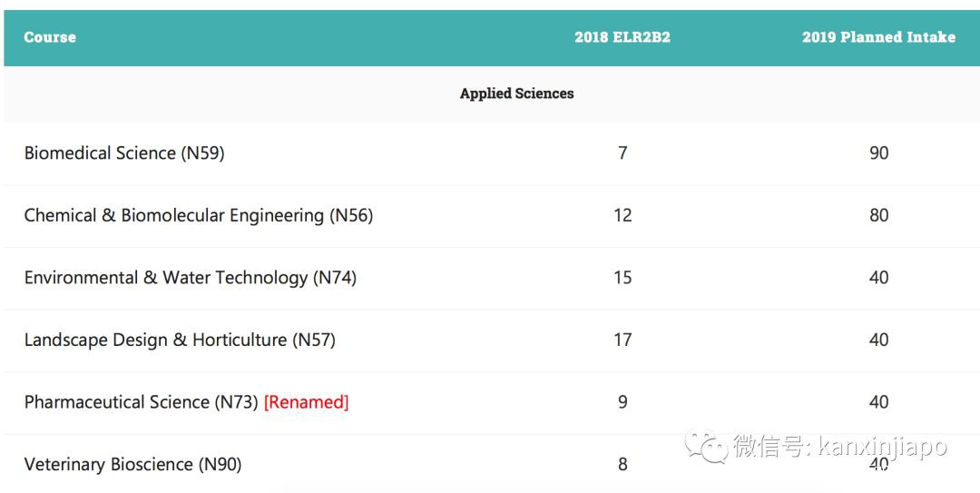Open Landscape Design & Horticulture (N57) course
The image size is (980, 493).
(x=180, y=340)
